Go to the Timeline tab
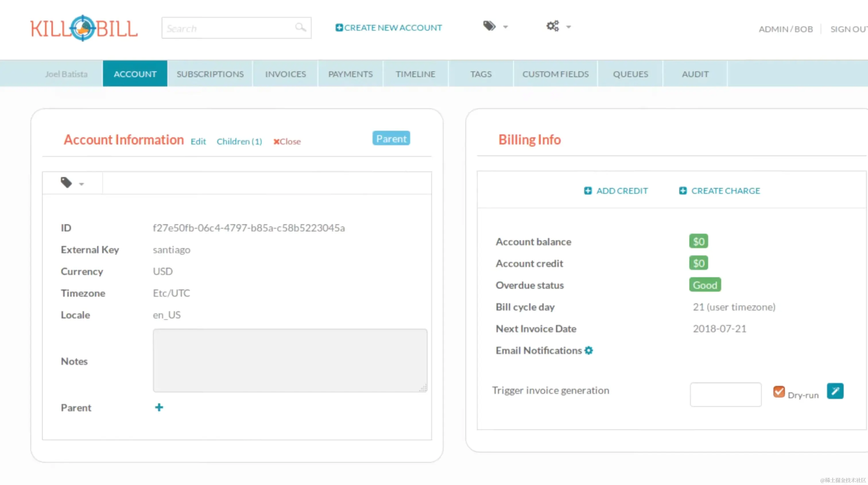 pos(415,74)
